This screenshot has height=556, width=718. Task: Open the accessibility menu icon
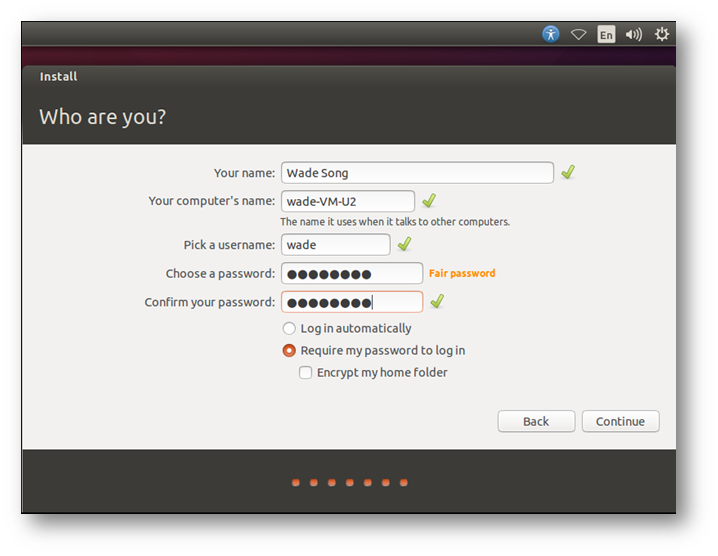click(551, 34)
